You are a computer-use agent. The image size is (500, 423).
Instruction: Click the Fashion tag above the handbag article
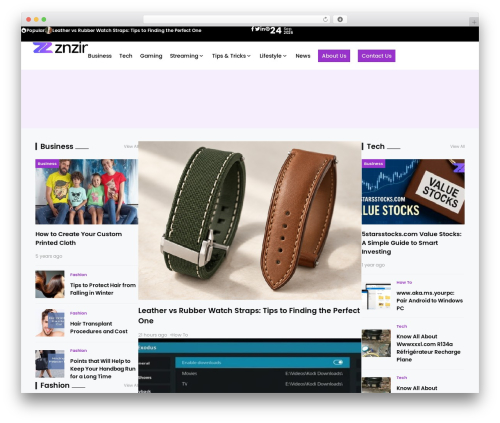coord(78,350)
